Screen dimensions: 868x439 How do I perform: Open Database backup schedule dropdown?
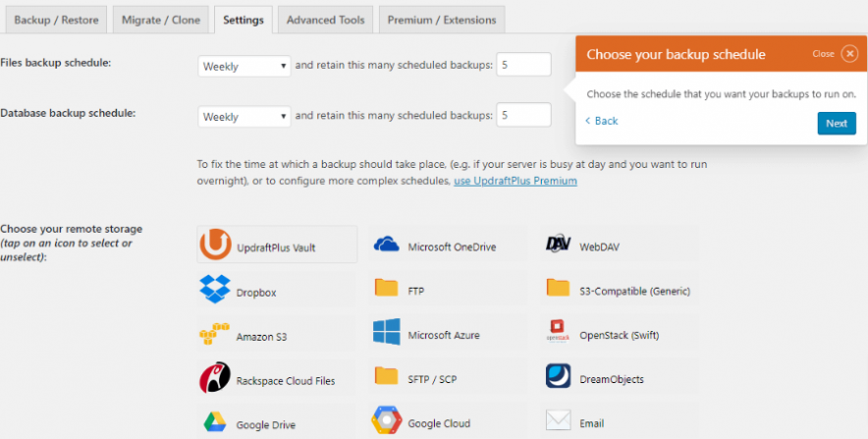click(x=244, y=117)
